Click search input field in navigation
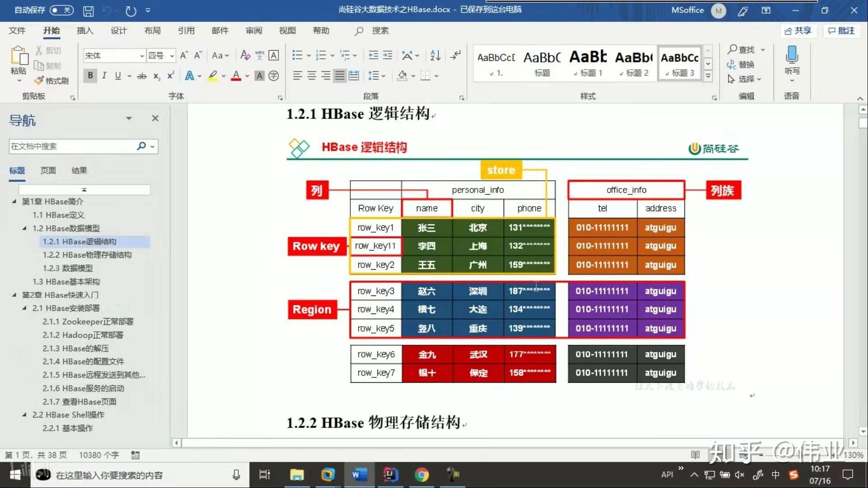This screenshot has height=488, width=868. (77, 145)
